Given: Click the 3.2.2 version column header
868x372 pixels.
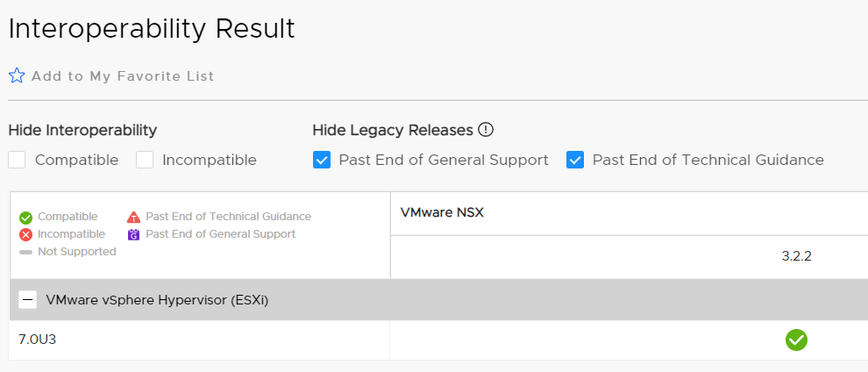Looking at the screenshot, I should pyautogui.click(x=797, y=256).
